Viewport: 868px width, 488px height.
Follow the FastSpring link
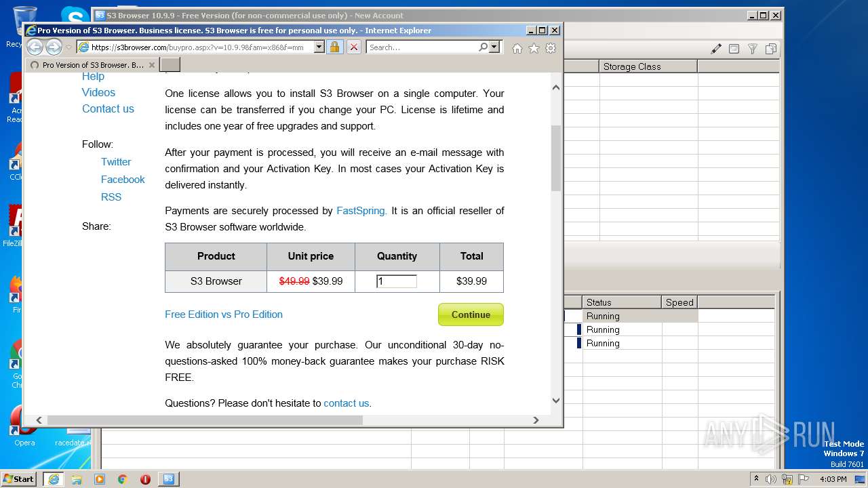[361, 211]
